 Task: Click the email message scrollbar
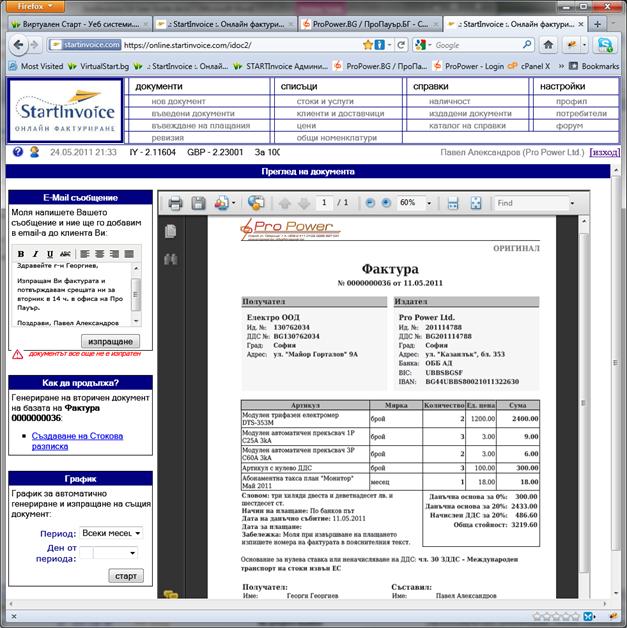(x=136, y=294)
